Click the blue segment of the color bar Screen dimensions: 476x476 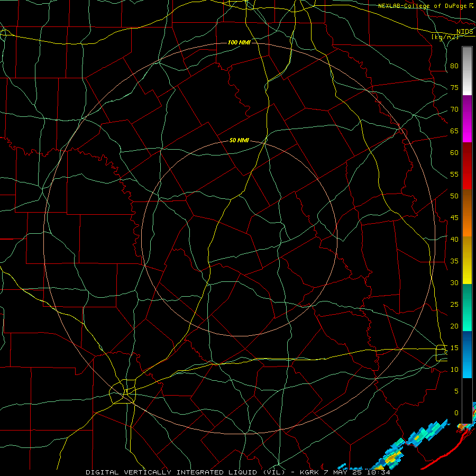tap(467, 354)
